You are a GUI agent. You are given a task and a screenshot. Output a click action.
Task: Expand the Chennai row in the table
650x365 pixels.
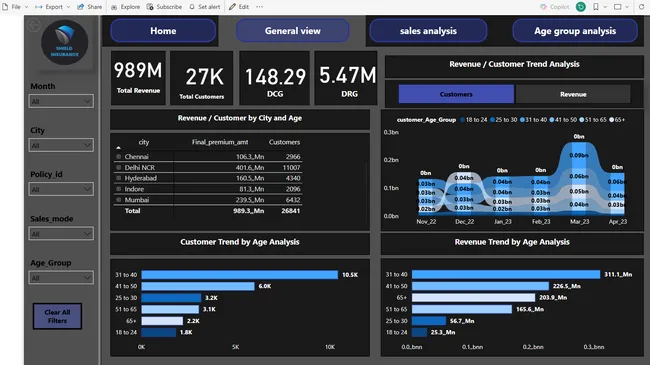click(x=119, y=156)
